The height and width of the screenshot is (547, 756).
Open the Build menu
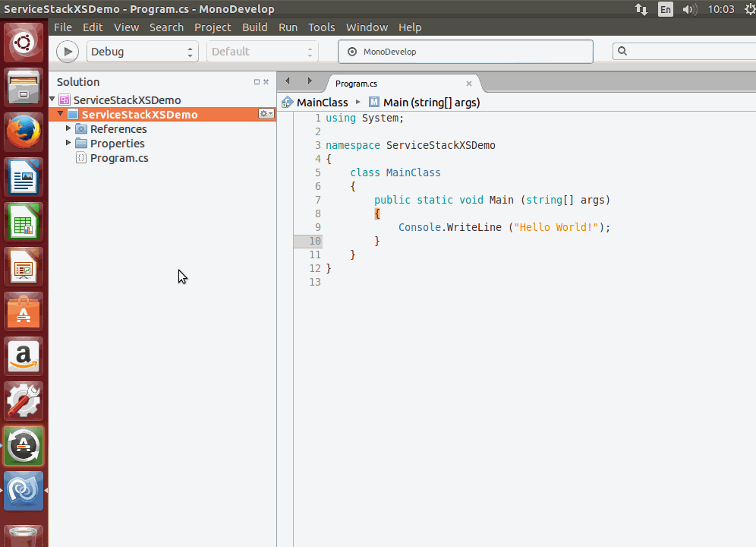coord(254,27)
